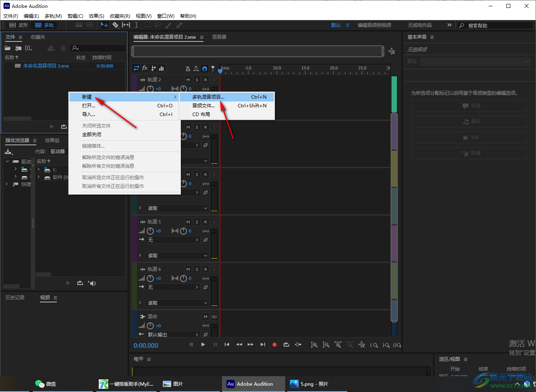Screen dimensions: 536x392
Task: Open 轨道 6 automation mode 读取 dropdown
Action: (x=177, y=303)
